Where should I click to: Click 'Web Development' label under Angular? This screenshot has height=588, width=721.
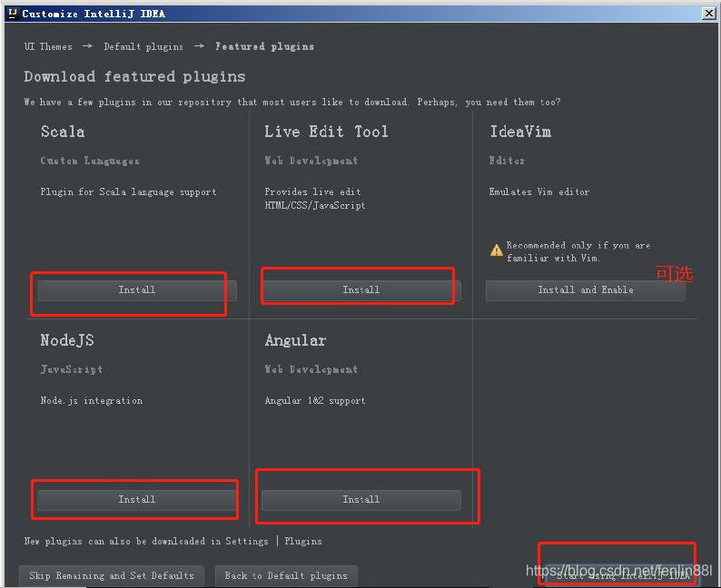(311, 369)
